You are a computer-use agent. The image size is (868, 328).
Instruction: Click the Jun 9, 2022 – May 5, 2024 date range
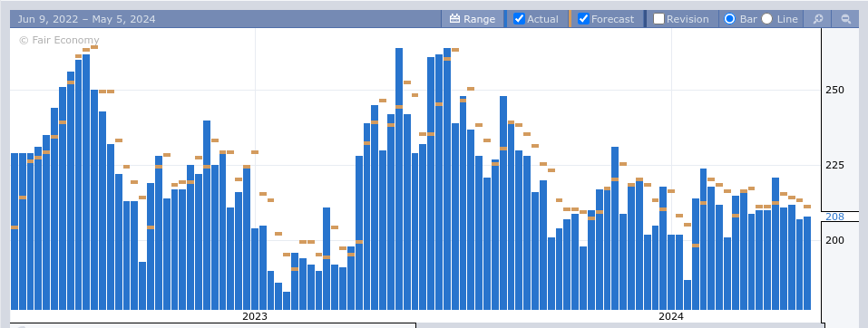(86, 19)
